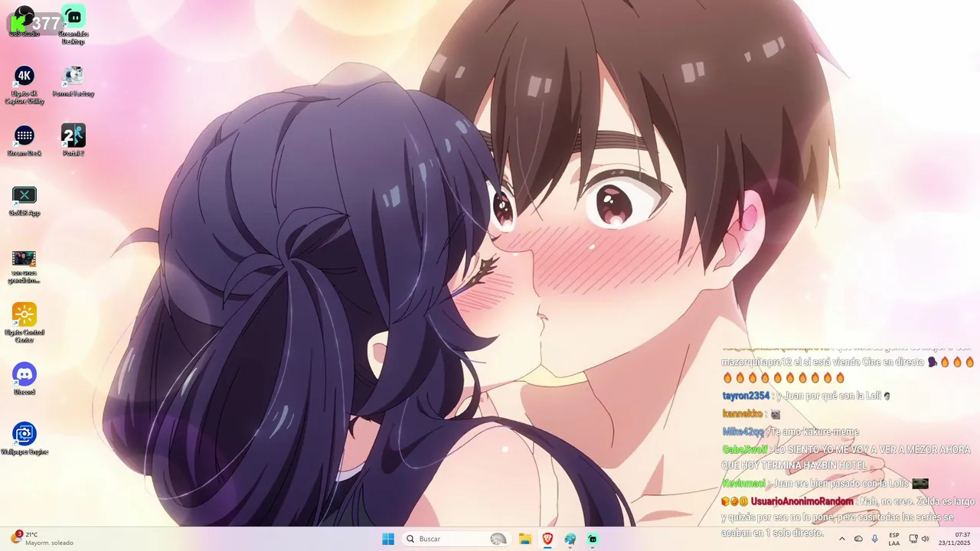Click username UsuarioAnonimoRandom in chat

(x=802, y=501)
